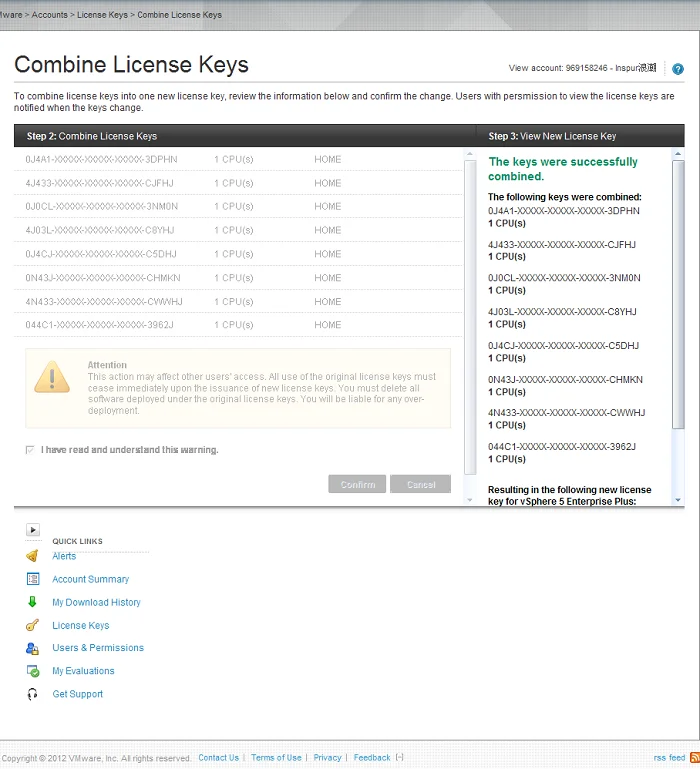Open the Alerts quick link
700x769 pixels.
(64, 556)
